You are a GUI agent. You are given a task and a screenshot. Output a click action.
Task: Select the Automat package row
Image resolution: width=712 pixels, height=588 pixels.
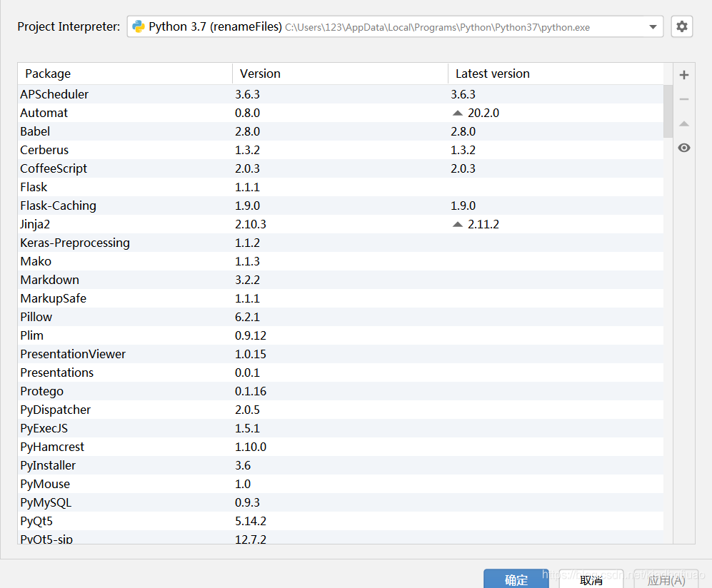[x=341, y=113]
